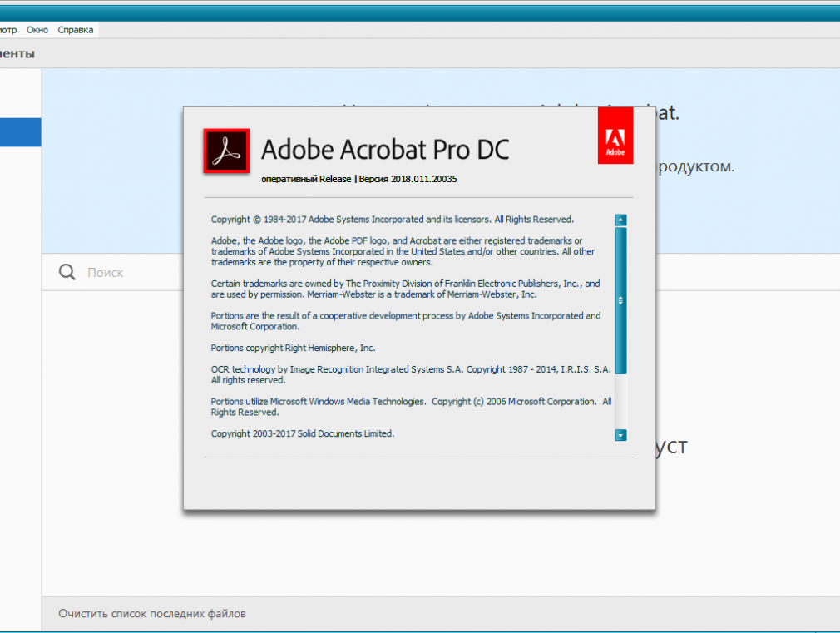This screenshot has height=633, width=840.
Task: Open the Справка menu
Action: point(76,30)
